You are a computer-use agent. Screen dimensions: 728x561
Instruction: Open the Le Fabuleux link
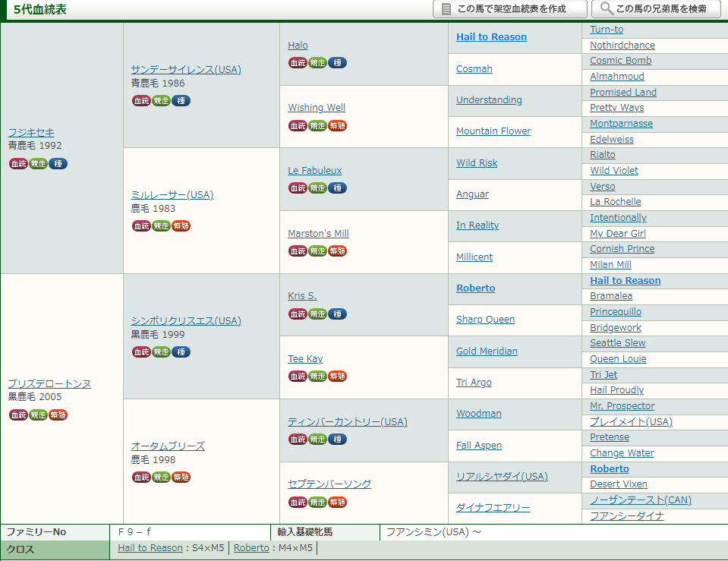point(315,171)
